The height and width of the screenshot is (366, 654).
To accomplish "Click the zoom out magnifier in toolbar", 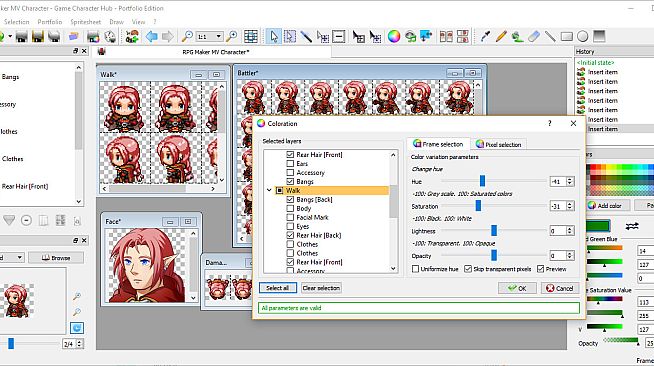I will tap(187, 37).
